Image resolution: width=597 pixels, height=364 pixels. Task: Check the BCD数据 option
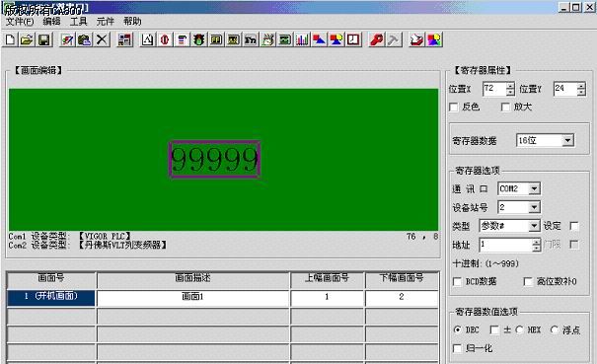coord(457,282)
